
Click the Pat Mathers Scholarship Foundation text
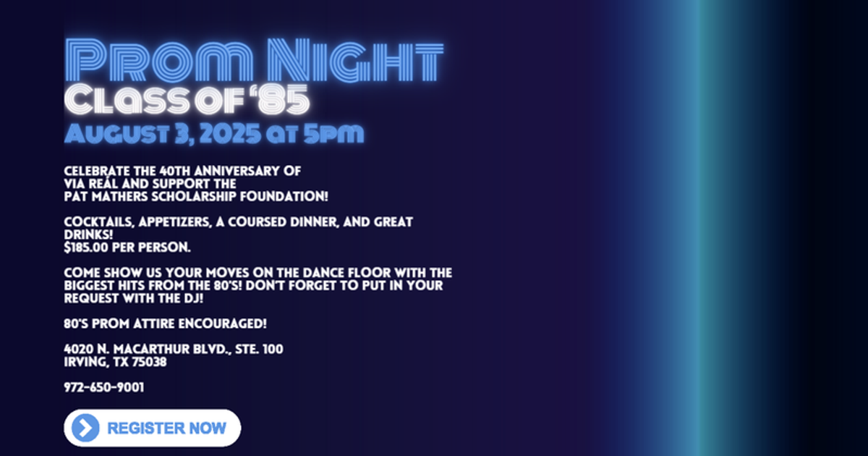click(196, 196)
